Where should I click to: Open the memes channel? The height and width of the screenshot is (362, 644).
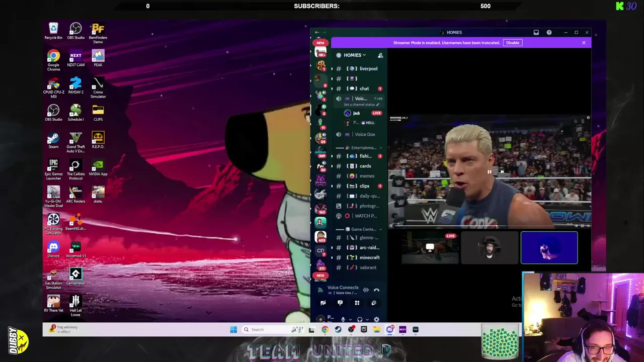tap(359, 176)
